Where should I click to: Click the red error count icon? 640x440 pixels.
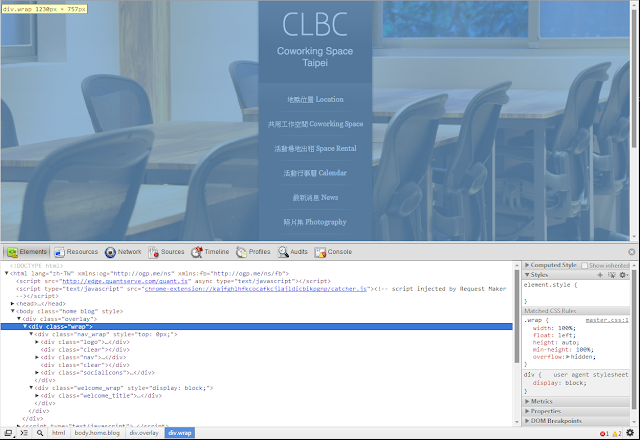point(604,433)
